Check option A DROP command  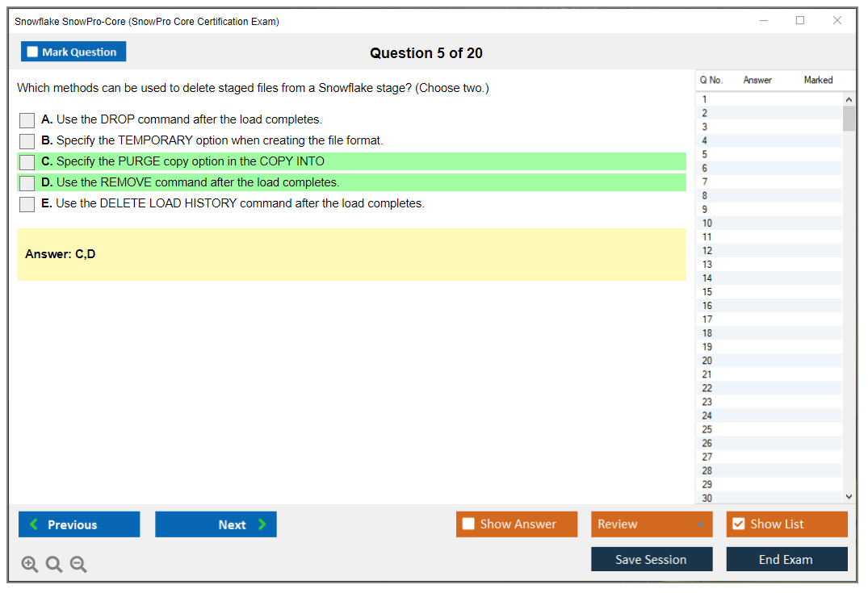pos(27,120)
